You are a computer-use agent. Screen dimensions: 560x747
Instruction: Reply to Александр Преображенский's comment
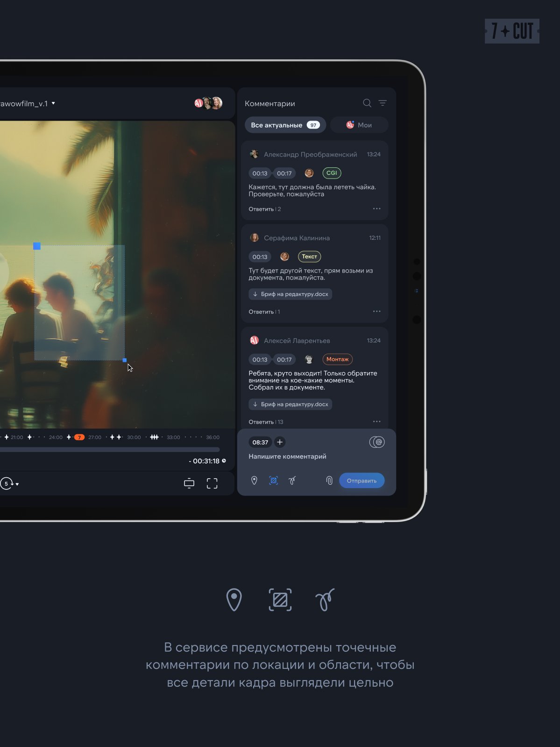(261, 209)
